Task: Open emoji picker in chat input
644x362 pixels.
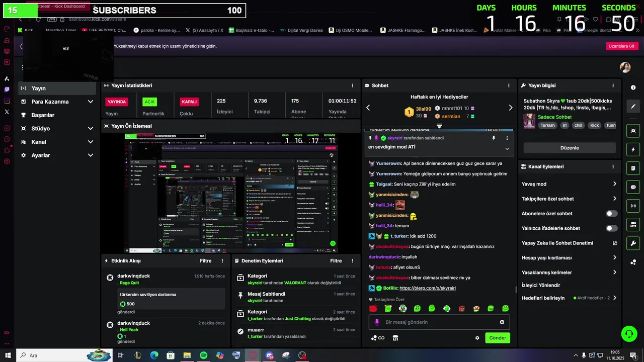Action: 502,322
